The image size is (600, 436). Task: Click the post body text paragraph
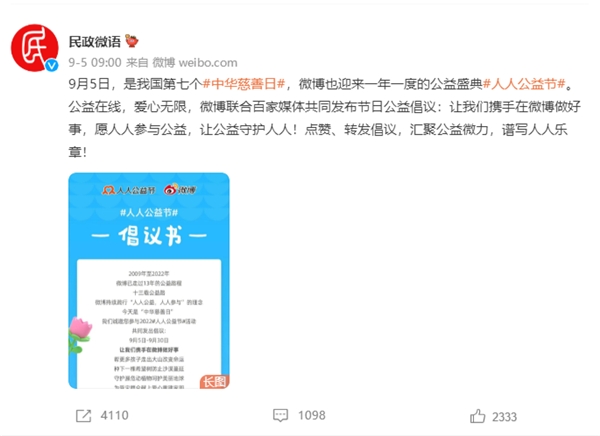[x=325, y=118]
